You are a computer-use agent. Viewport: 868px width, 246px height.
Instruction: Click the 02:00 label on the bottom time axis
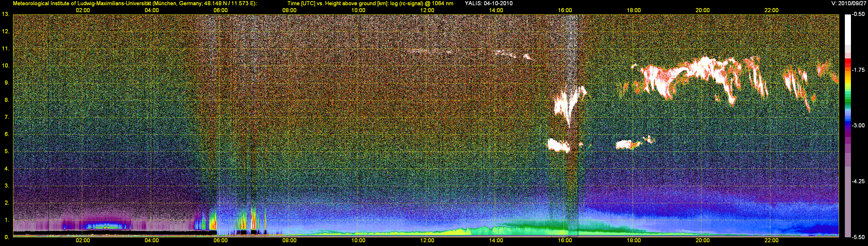(x=83, y=241)
